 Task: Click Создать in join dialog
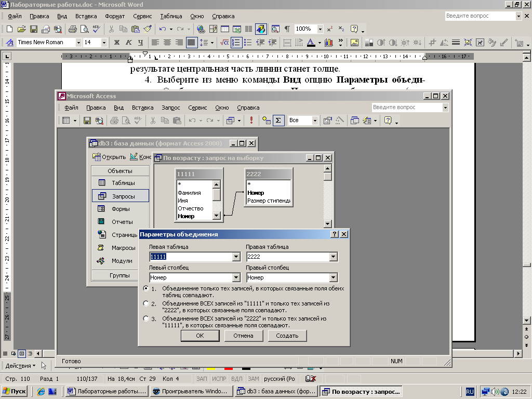point(287,336)
